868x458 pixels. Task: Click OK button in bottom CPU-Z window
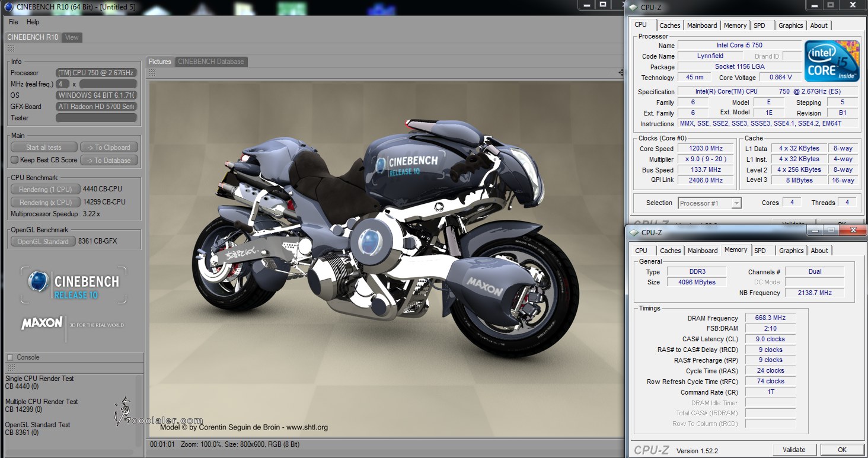coord(842,450)
